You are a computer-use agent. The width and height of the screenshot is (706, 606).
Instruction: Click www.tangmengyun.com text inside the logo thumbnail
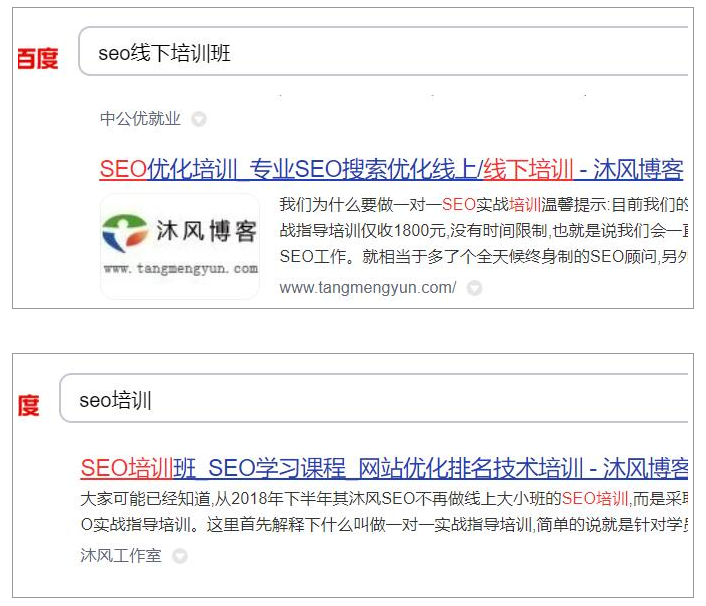(181, 269)
